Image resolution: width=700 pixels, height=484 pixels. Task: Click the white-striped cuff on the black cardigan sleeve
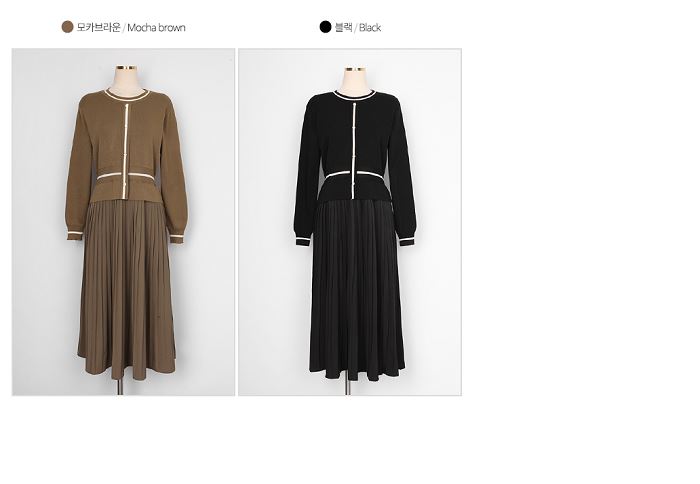(x=303, y=241)
